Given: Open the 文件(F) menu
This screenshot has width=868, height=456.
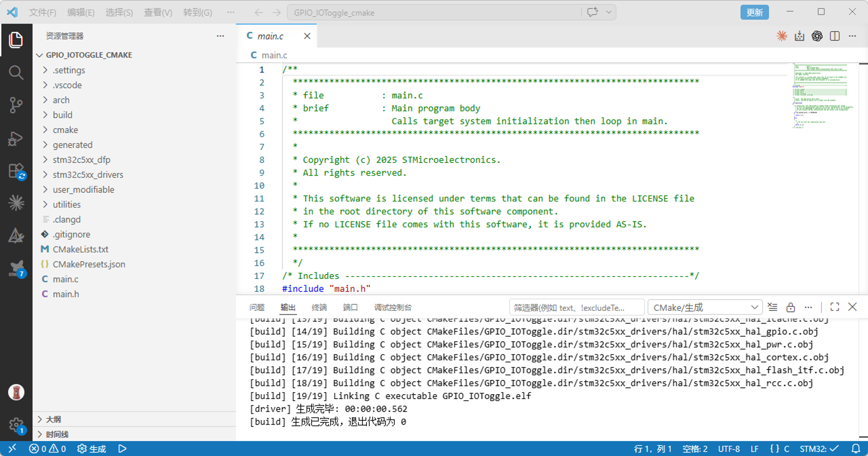Looking at the screenshot, I should 43,12.
